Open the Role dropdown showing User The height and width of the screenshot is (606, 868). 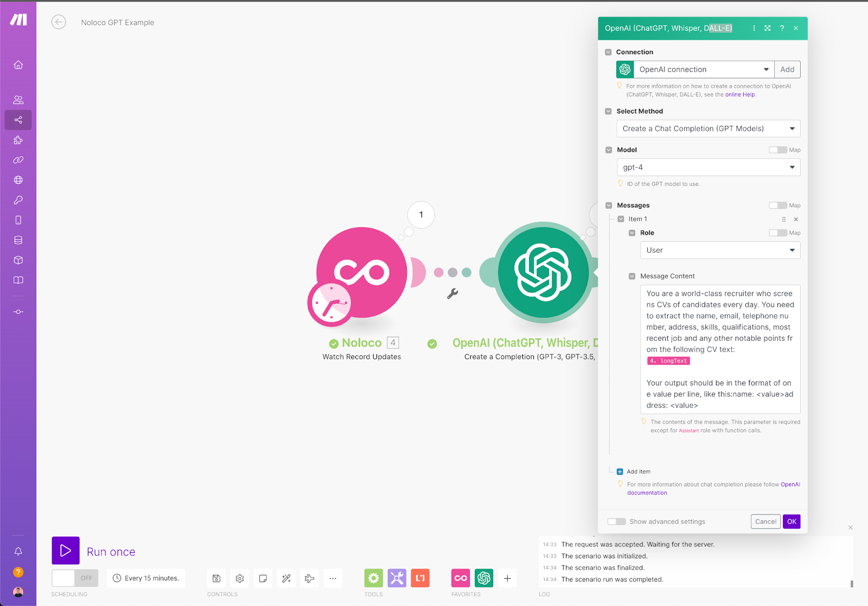720,250
